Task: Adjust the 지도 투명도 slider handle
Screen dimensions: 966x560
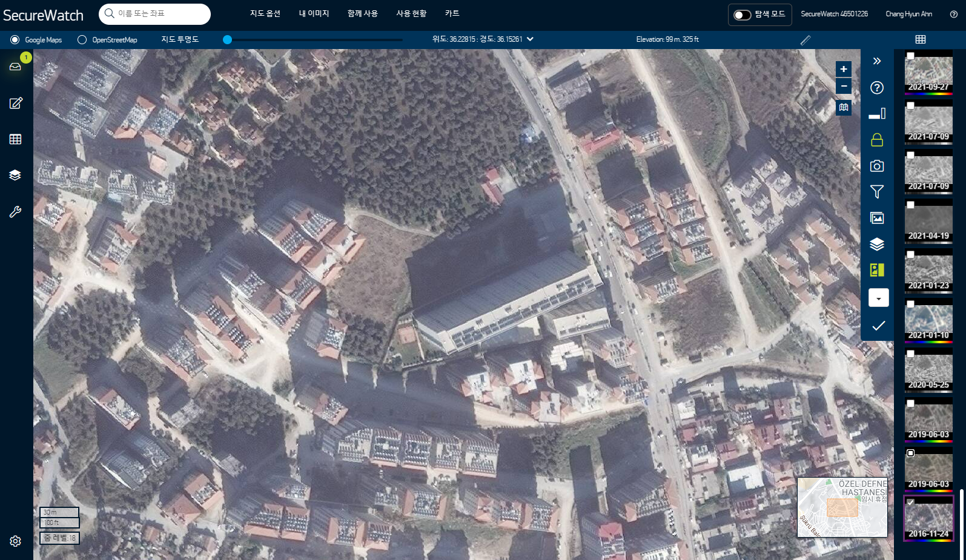Action: point(227,40)
